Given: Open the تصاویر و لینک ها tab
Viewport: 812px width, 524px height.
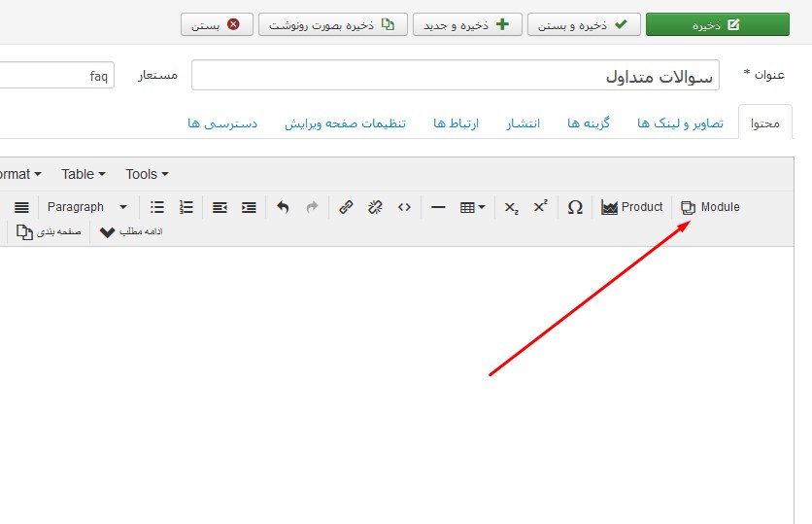Looking at the screenshot, I should 680,122.
